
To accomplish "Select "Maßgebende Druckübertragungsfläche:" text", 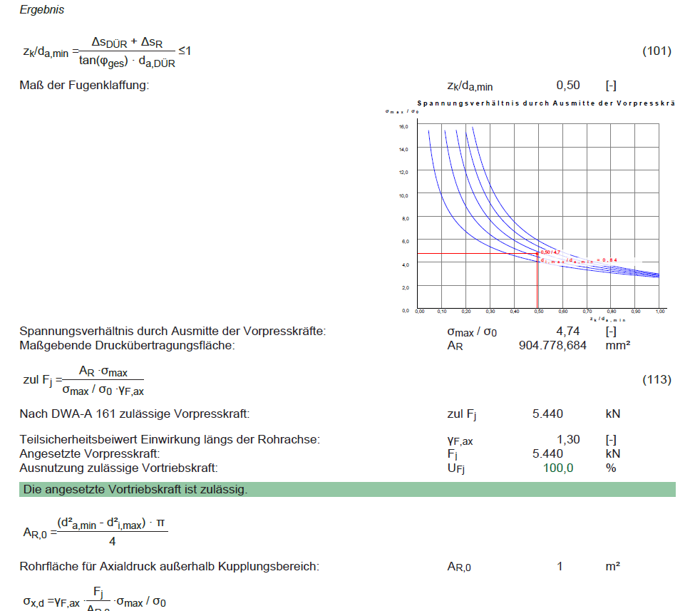I will point(127,345).
